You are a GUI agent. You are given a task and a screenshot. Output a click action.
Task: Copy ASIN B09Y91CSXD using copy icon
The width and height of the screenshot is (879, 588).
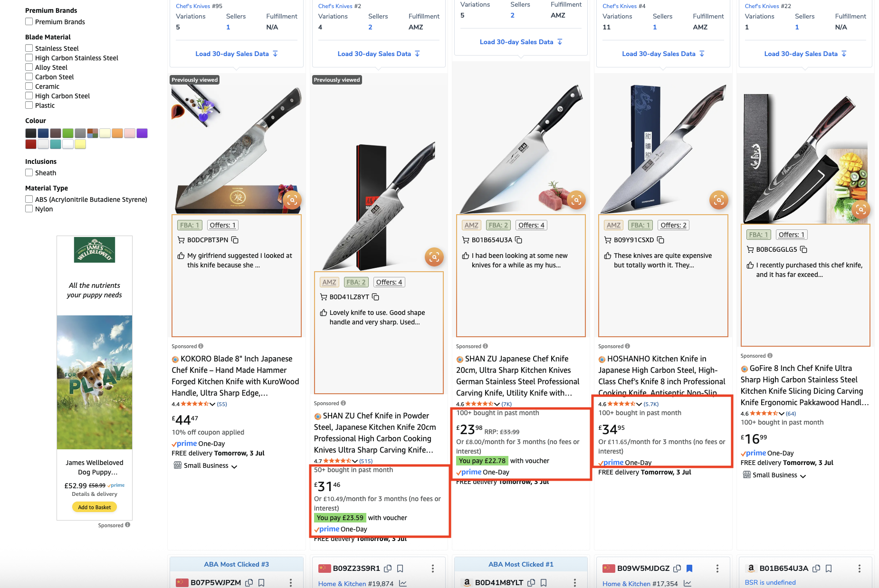[660, 240]
